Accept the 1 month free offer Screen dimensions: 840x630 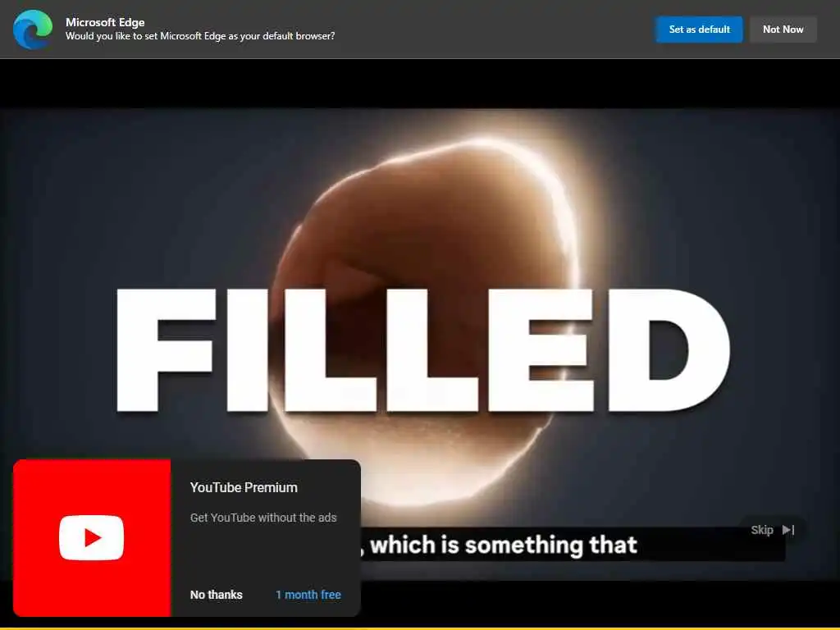click(308, 595)
